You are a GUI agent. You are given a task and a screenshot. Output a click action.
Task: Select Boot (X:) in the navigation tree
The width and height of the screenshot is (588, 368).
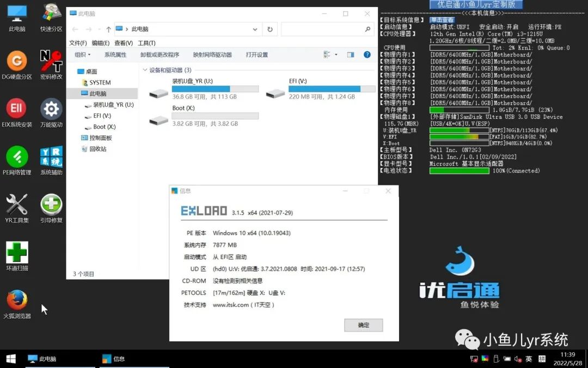click(x=100, y=126)
